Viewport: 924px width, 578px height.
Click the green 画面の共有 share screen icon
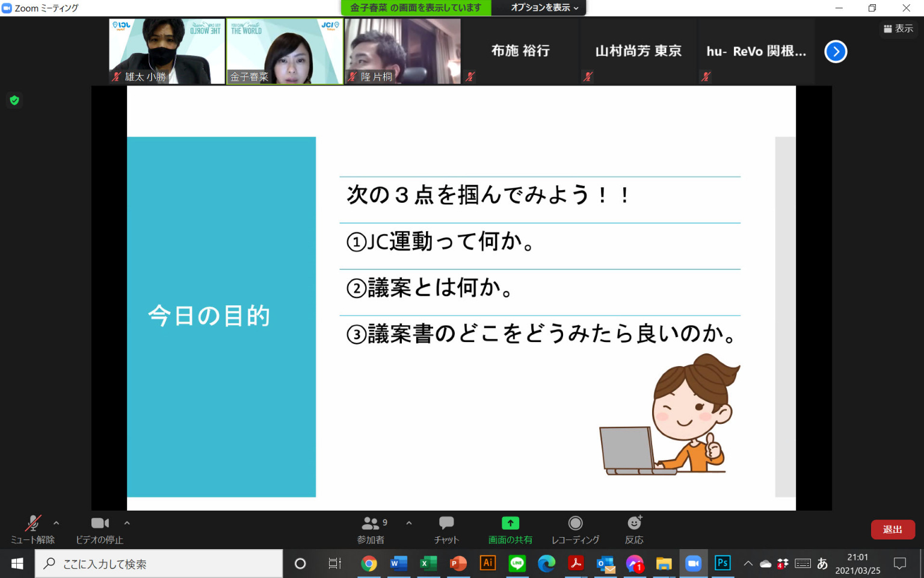tap(510, 523)
